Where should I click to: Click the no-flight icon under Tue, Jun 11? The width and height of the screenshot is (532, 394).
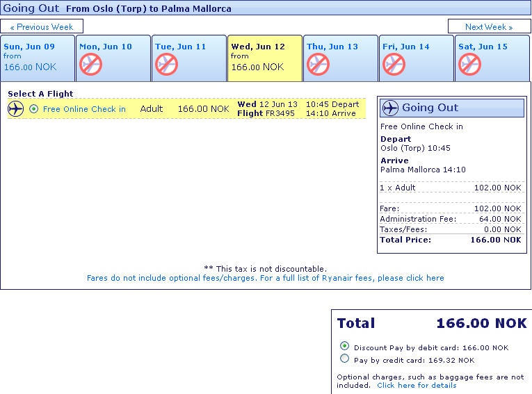point(167,65)
